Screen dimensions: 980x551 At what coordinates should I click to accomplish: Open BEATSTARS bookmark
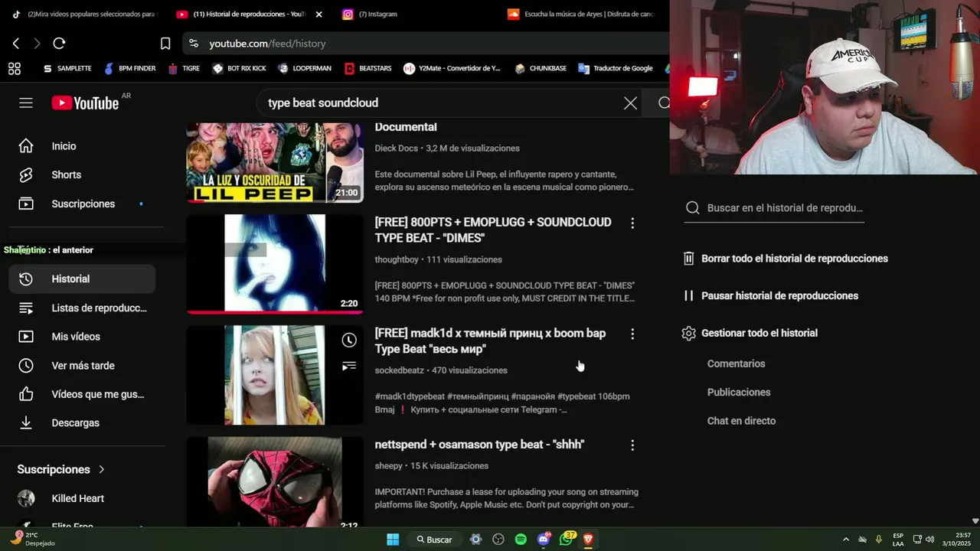[367, 68]
